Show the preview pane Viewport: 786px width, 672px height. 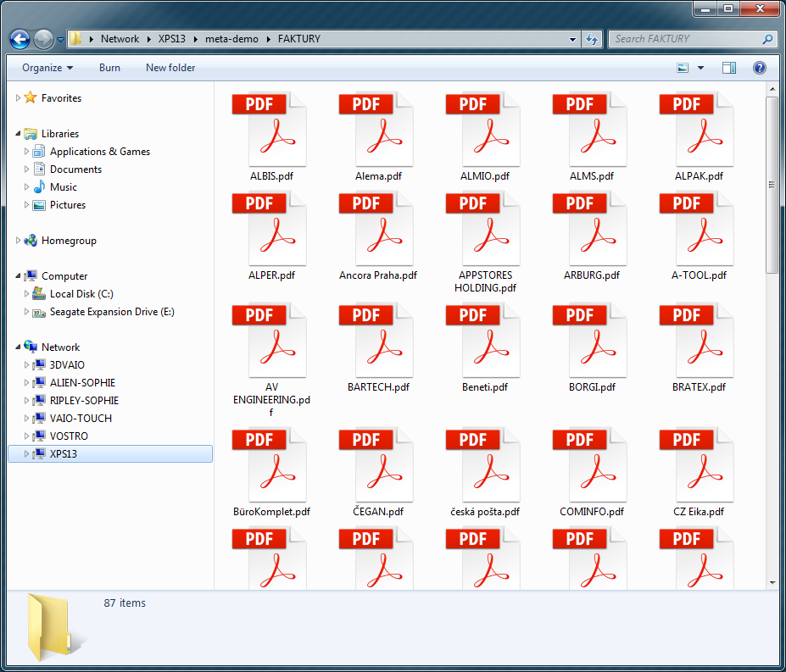(x=729, y=68)
